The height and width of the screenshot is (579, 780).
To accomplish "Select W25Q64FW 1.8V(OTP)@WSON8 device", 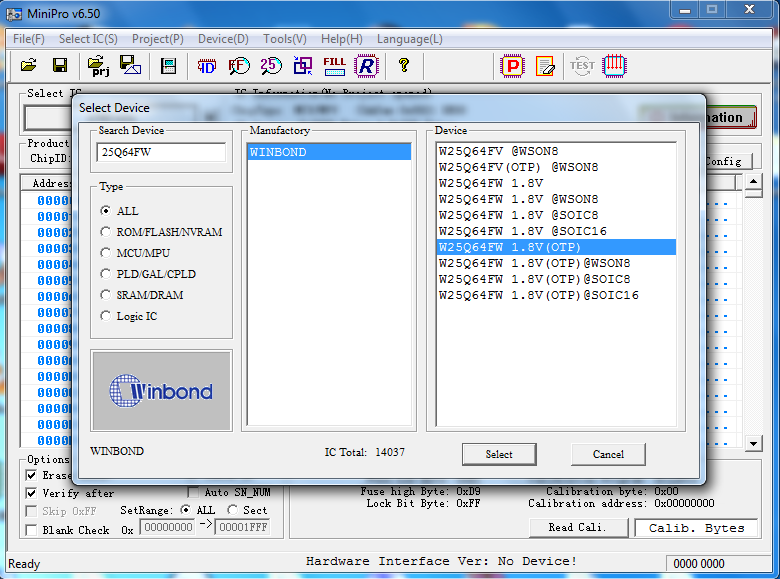I will coord(556,263).
